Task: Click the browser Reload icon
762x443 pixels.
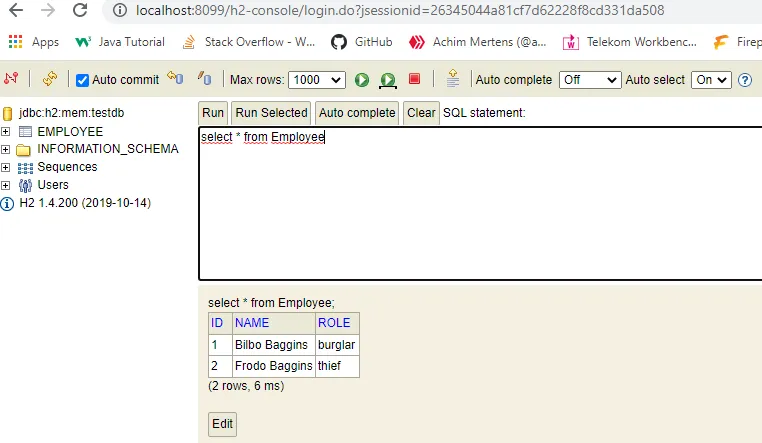Action: pyautogui.click(x=80, y=10)
